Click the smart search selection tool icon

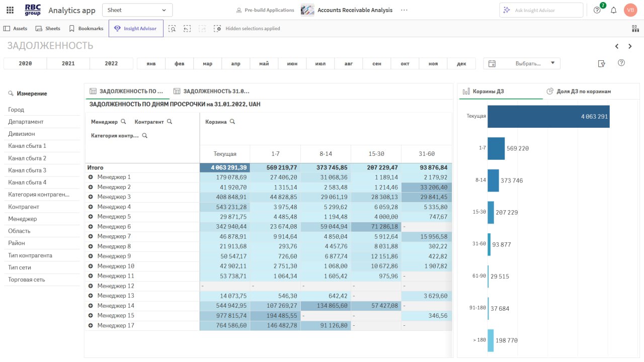tap(172, 29)
